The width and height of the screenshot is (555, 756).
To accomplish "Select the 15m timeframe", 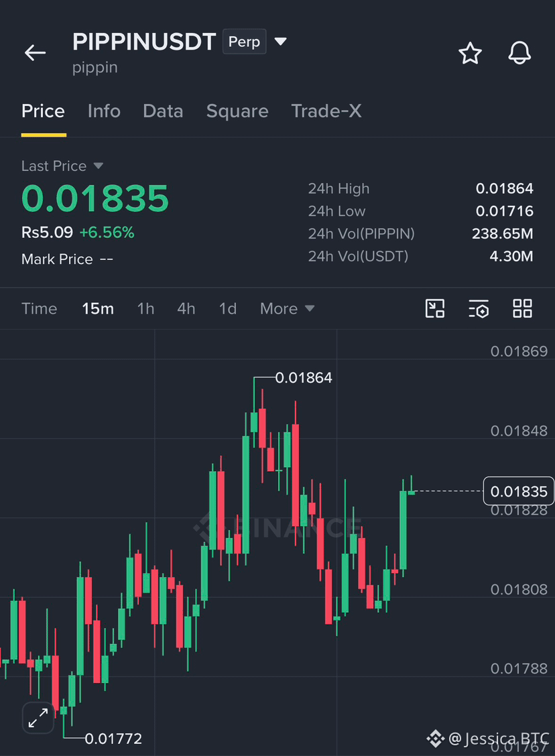I will point(98,308).
